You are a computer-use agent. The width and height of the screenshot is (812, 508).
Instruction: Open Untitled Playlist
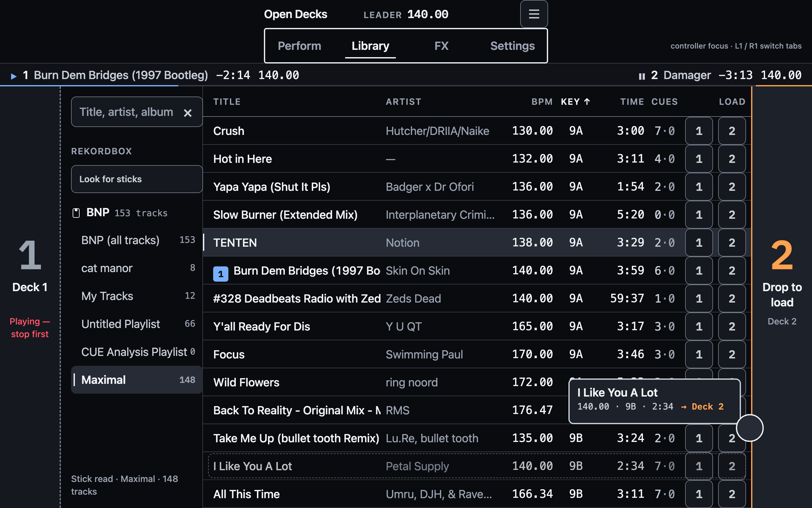pyautogui.click(x=137, y=324)
